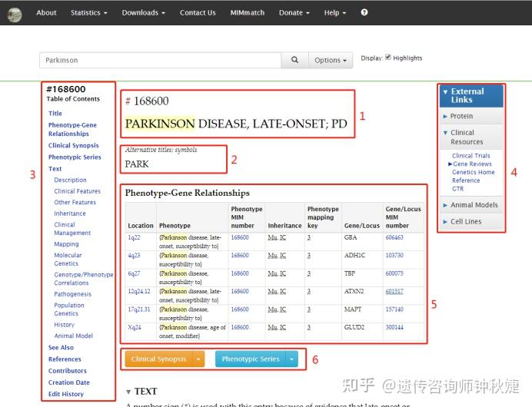Open the 6q27 location link
The height and width of the screenshot is (407, 532).
coord(134,273)
